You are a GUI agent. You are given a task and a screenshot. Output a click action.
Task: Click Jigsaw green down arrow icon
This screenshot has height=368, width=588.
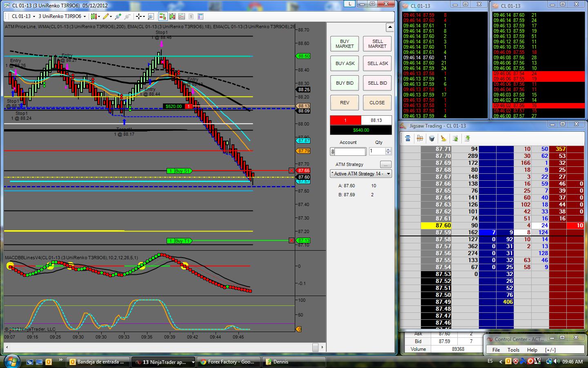click(x=467, y=138)
